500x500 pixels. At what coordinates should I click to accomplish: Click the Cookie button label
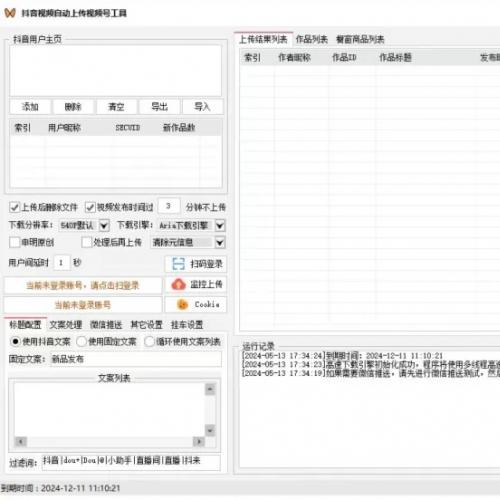[x=207, y=304]
